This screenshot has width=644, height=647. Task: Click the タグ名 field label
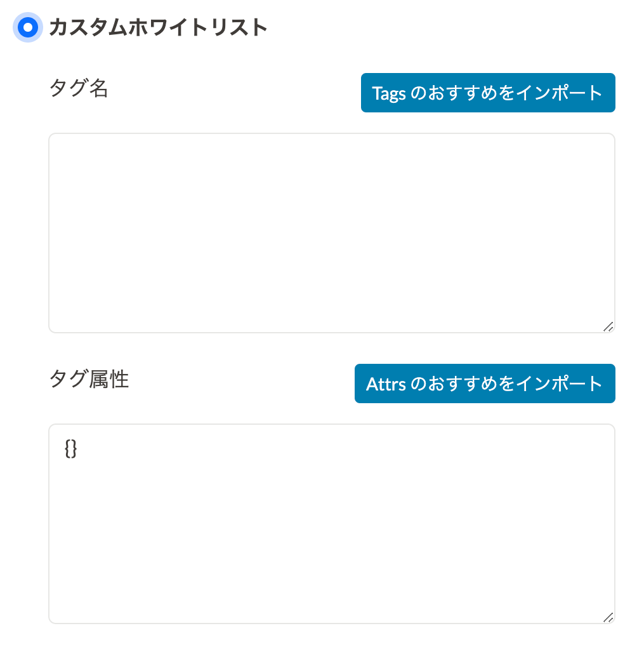(x=79, y=89)
